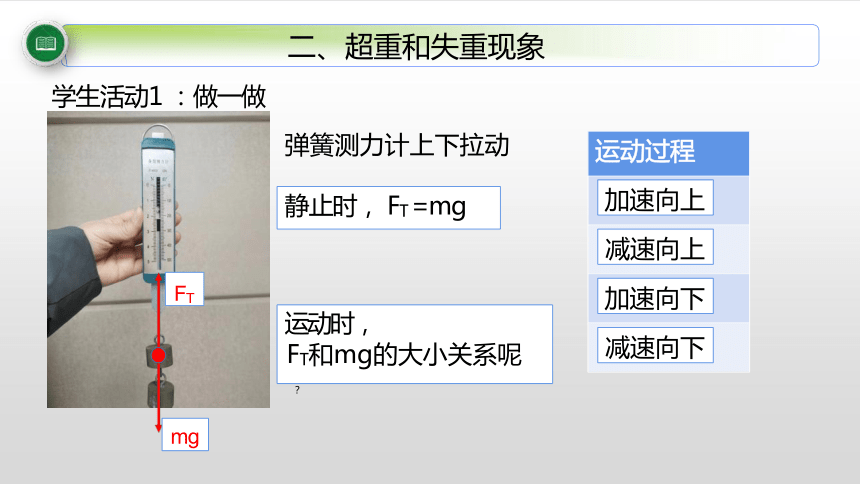Click the red upward arrow tip
The image size is (860, 484).
coord(159,276)
